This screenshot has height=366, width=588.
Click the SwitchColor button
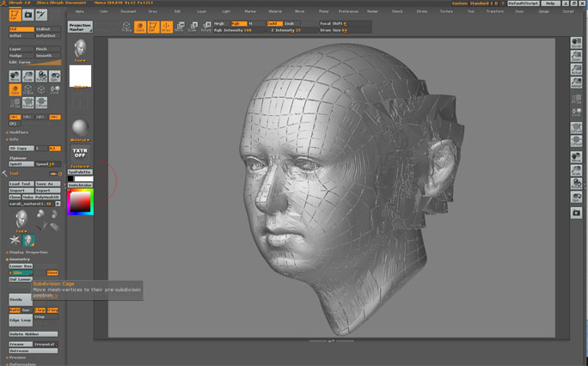click(x=80, y=185)
